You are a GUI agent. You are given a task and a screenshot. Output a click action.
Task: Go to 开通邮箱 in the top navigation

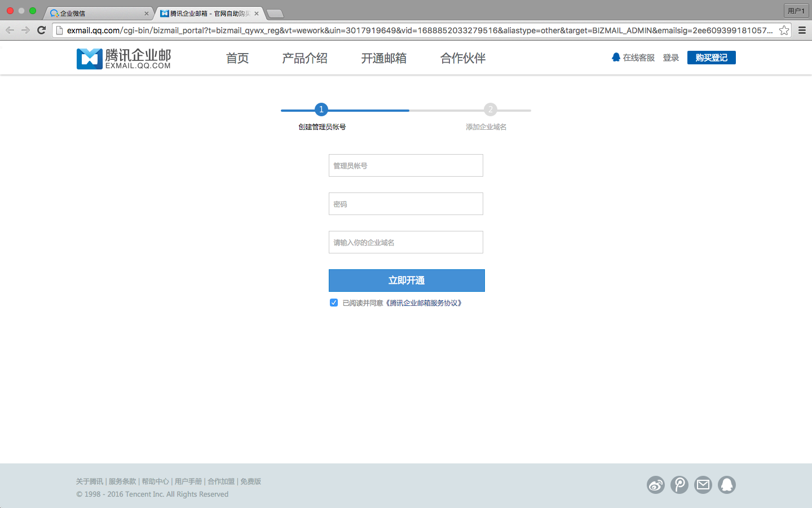(x=383, y=58)
